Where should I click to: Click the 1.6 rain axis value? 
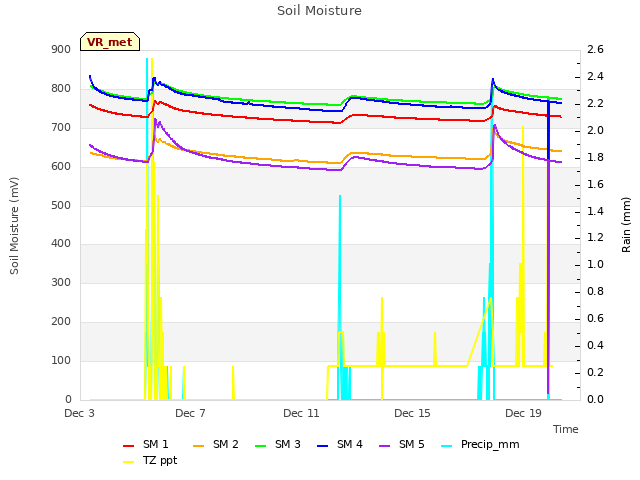(x=595, y=184)
